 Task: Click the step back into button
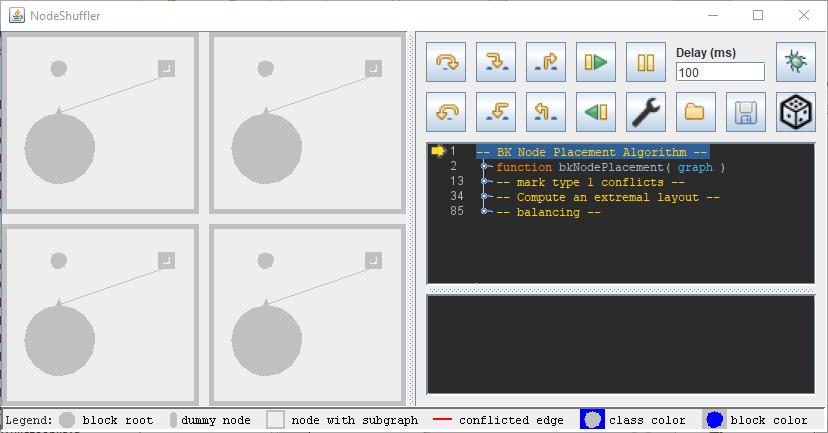(x=496, y=112)
